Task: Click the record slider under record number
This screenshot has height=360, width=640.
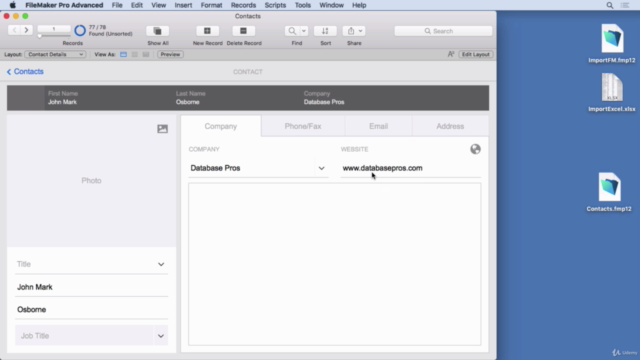Action: click(x=54, y=36)
